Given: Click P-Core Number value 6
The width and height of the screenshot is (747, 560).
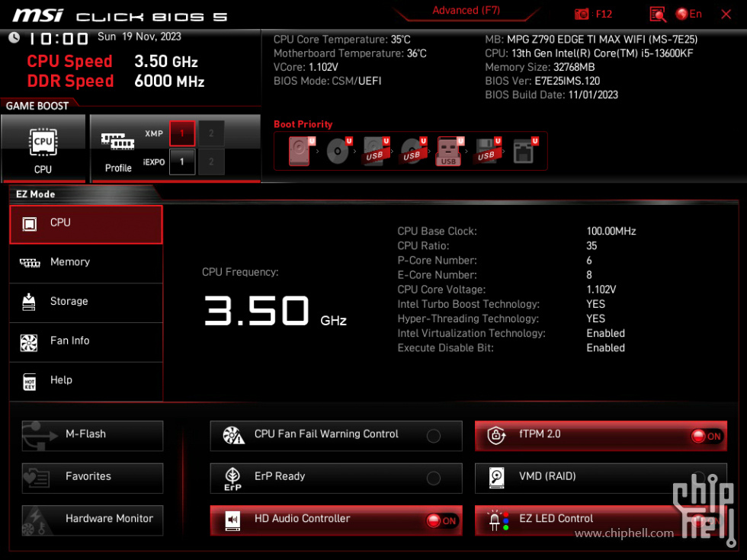Looking at the screenshot, I should click(589, 261).
